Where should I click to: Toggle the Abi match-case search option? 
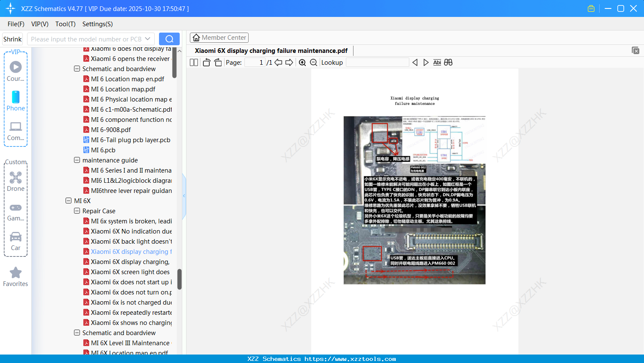coord(437,63)
